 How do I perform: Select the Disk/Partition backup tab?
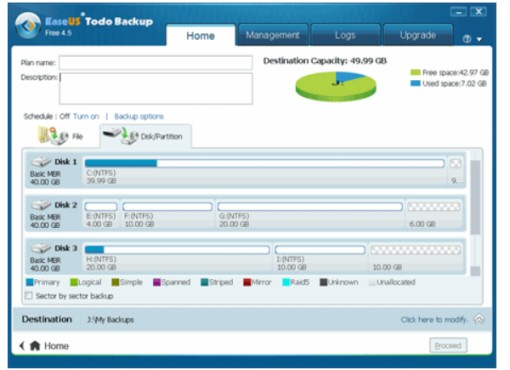coord(145,136)
